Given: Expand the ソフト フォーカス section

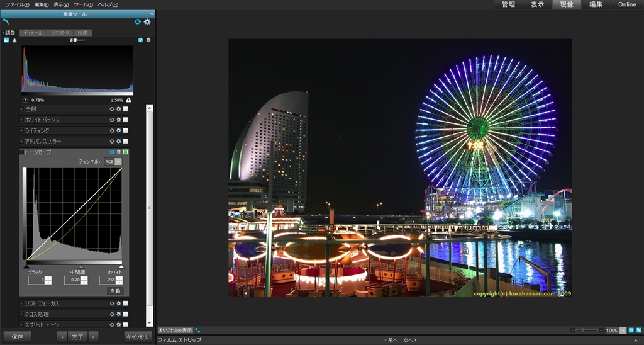Looking at the screenshot, I should (x=22, y=303).
